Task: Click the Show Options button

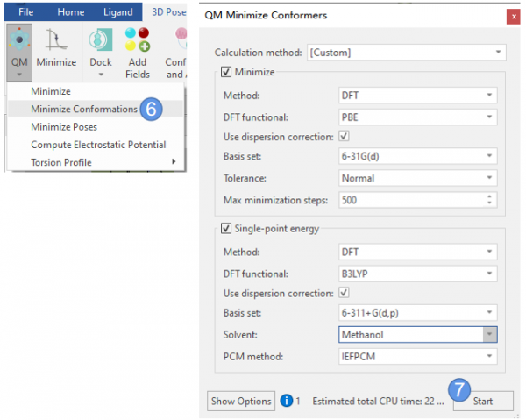Action: tap(241, 401)
